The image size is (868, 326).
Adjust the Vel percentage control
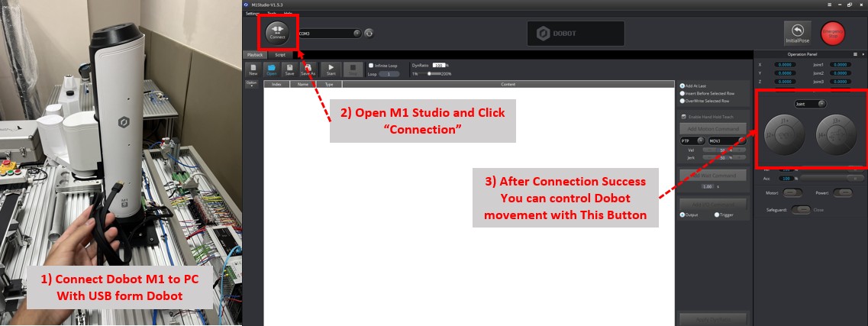(724, 150)
